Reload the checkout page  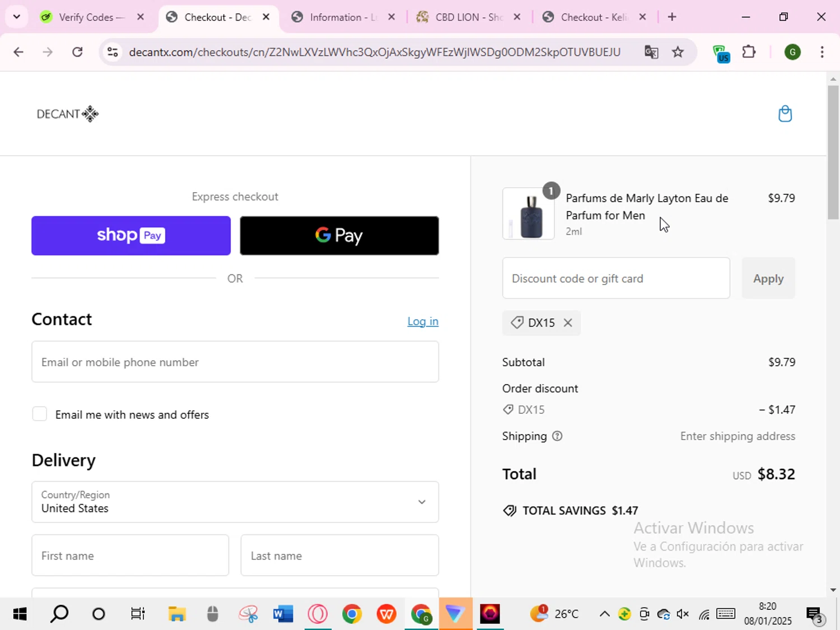point(77,52)
